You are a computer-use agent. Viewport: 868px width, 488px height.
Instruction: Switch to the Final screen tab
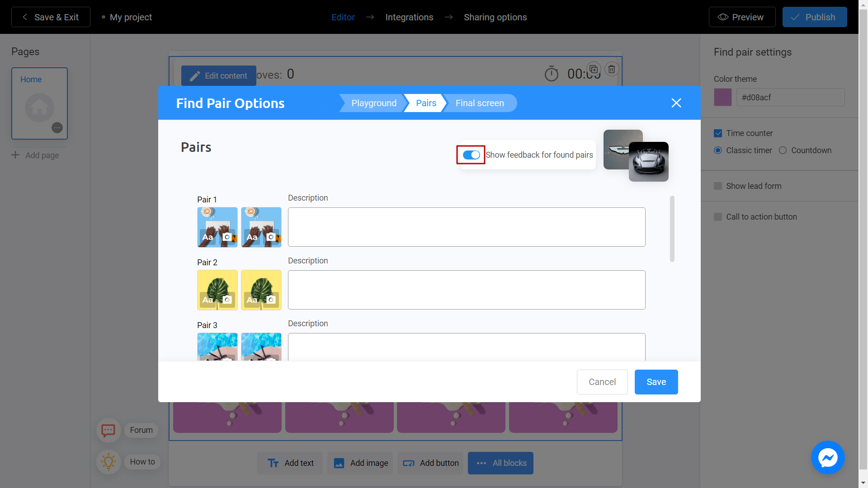(479, 103)
